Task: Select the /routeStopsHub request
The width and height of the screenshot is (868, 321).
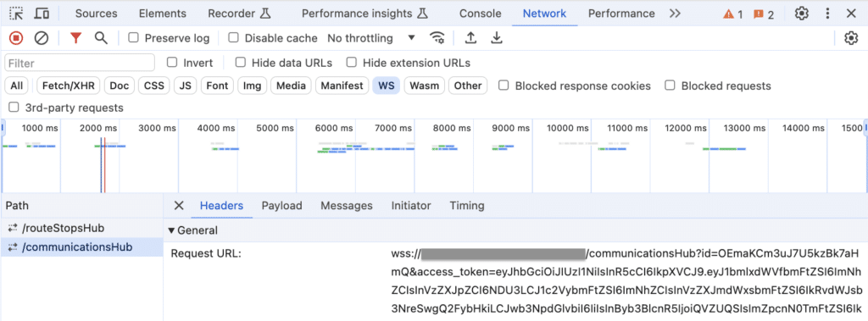Action: tap(82, 228)
